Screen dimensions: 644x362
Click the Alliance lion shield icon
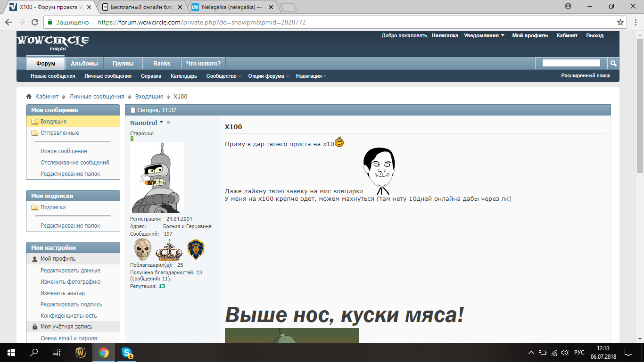tap(196, 249)
